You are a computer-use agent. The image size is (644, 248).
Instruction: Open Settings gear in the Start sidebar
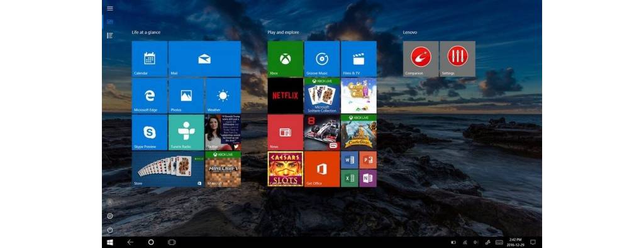[x=109, y=216]
